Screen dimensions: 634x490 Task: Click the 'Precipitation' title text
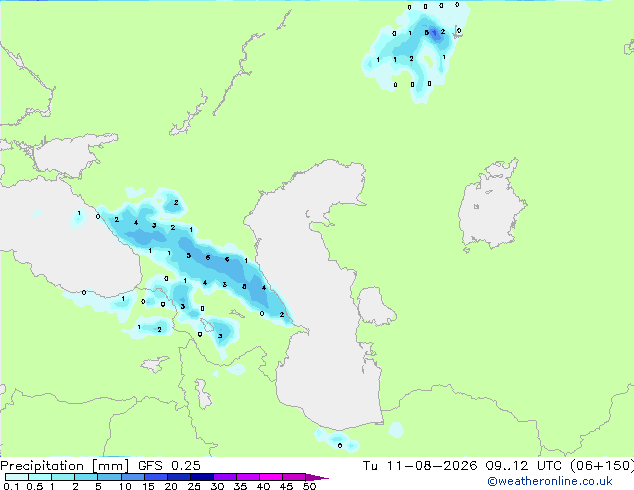(42, 466)
